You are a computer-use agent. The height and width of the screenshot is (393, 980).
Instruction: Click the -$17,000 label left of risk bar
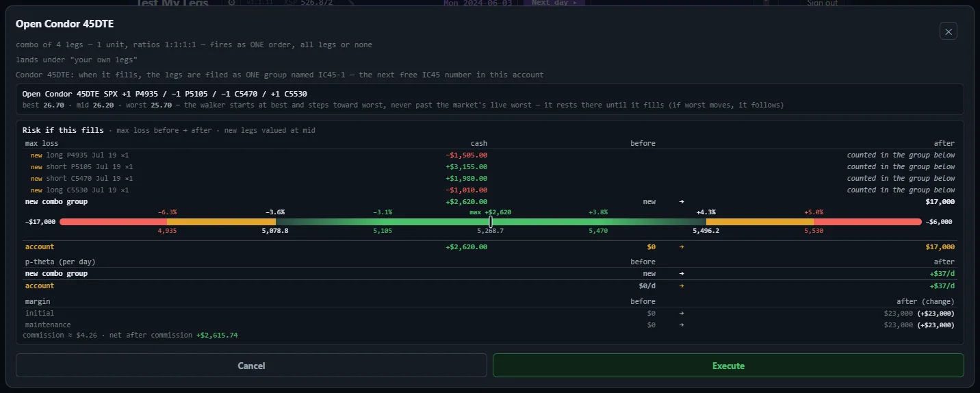click(x=40, y=222)
